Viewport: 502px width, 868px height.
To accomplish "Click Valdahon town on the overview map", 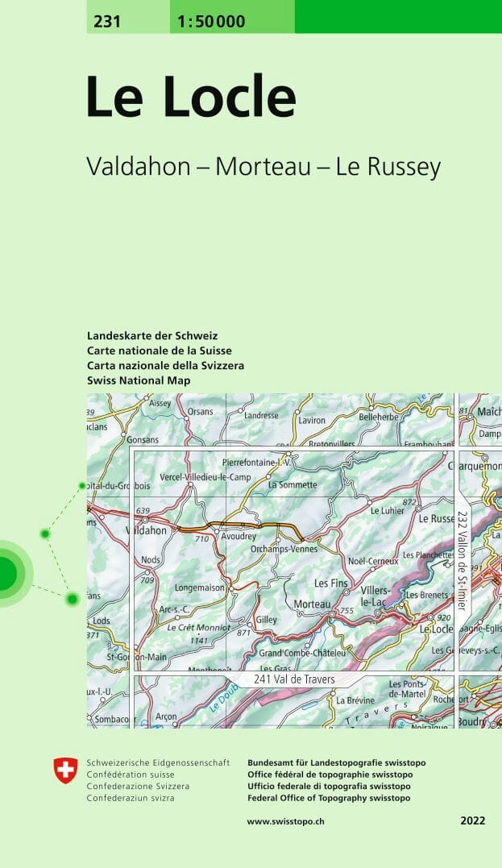I will tap(148, 530).
